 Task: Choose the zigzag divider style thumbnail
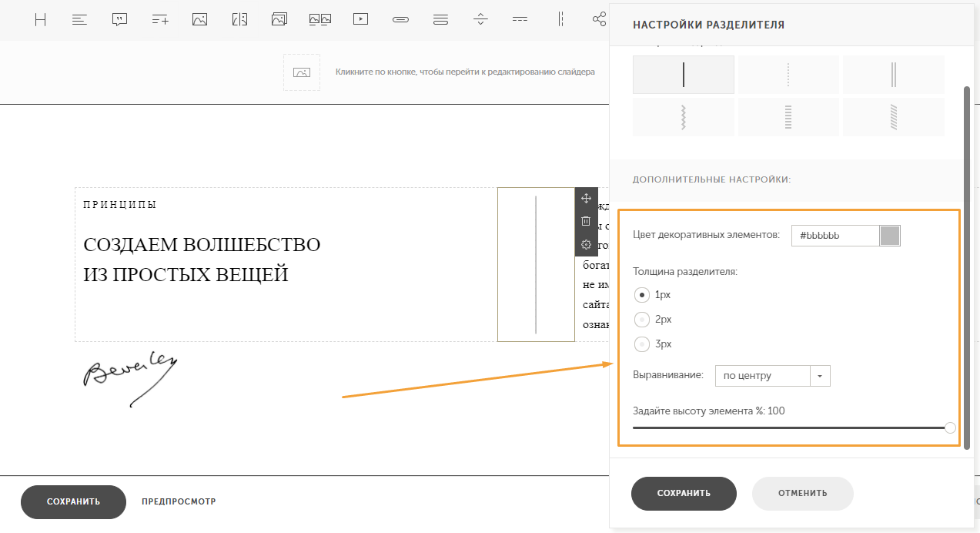[x=683, y=117]
